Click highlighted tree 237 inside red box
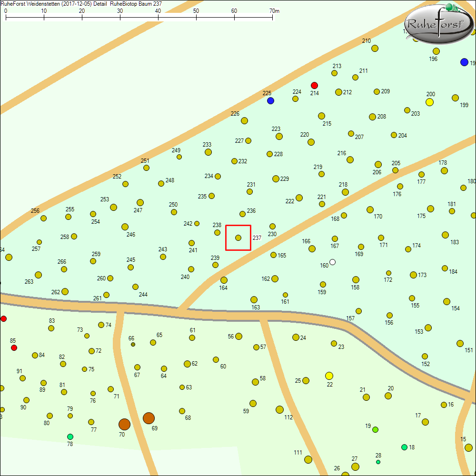The height and width of the screenshot is (476, 476). (238, 238)
